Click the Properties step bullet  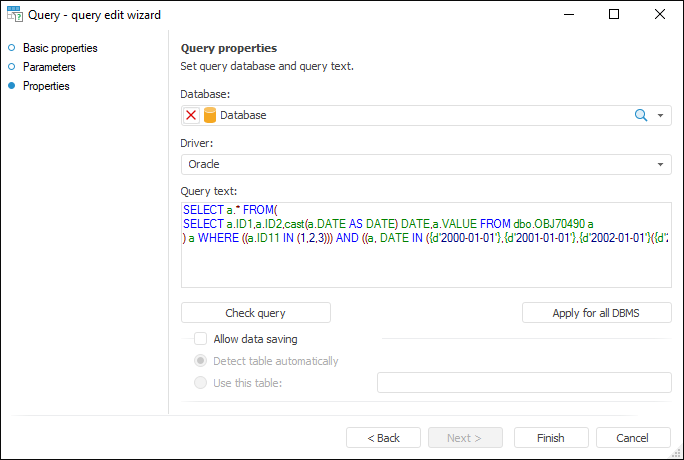[x=12, y=86]
